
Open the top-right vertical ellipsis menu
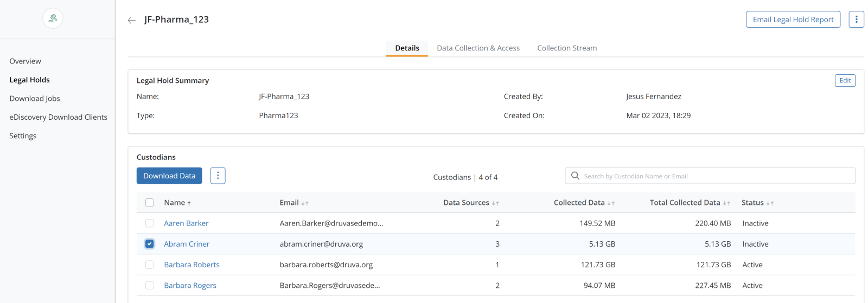click(856, 20)
